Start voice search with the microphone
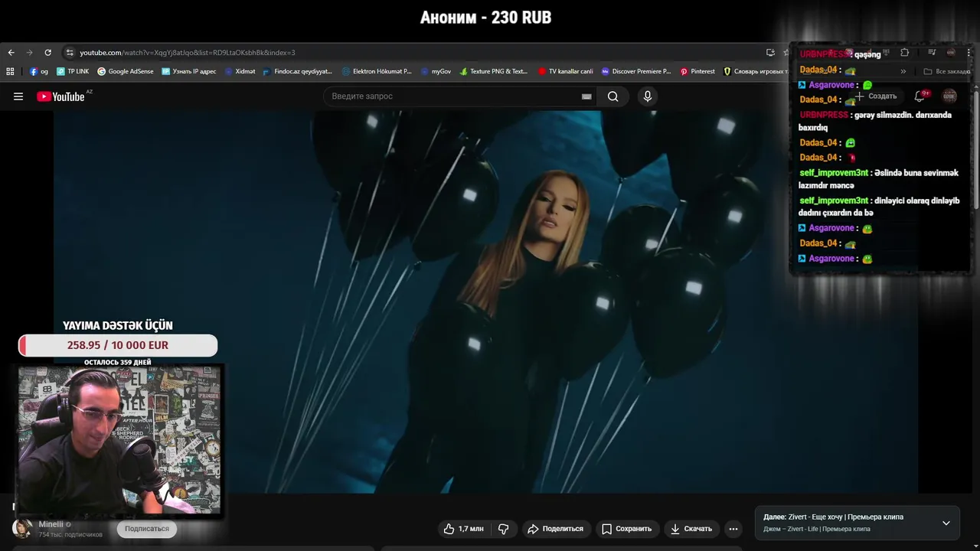This screenshot has width=980, height=551. pyautogui.click(x=648, y=96)
